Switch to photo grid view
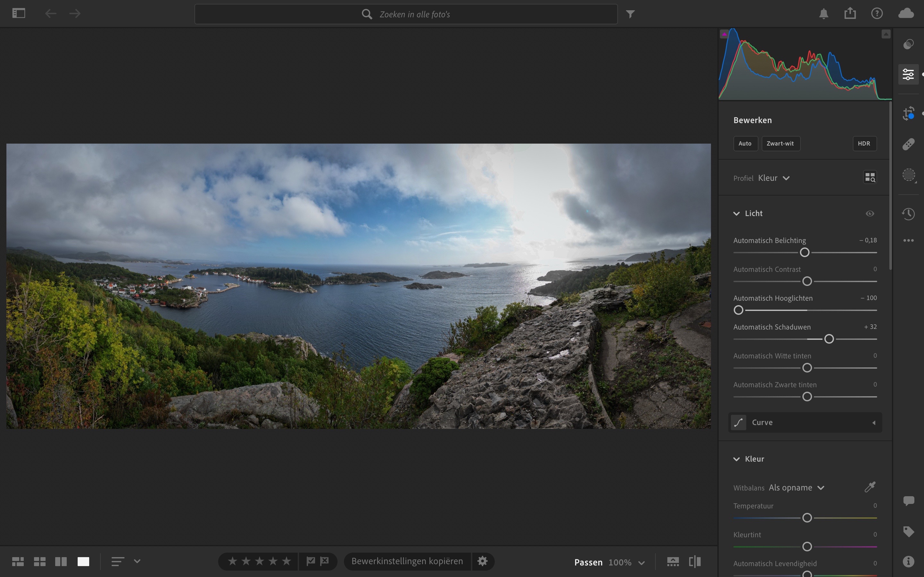The height and width of the screenshot is (577, 924). [18, 562]
